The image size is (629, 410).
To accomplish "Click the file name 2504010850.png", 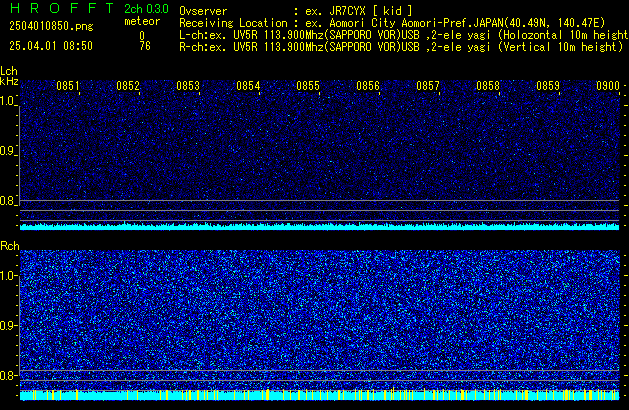I will [51, 26].
